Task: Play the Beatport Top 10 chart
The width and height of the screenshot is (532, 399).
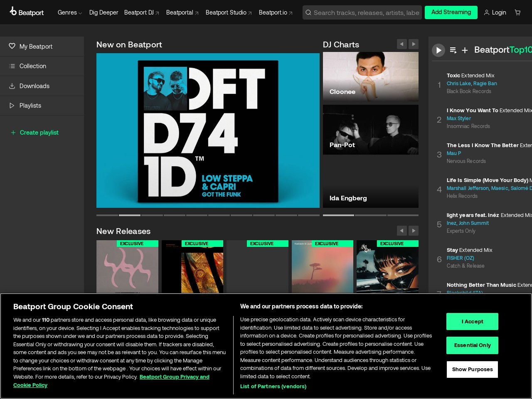Action: click(x=438, y=50)
